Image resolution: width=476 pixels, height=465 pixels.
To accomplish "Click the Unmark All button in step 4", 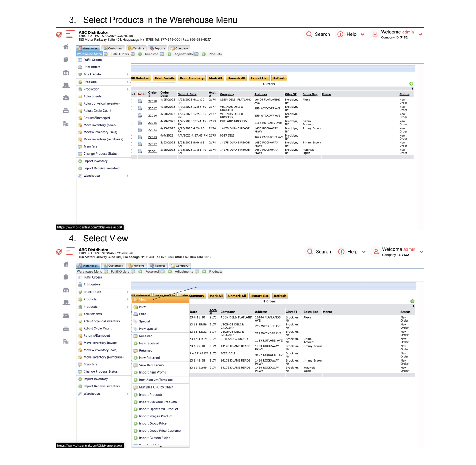I will click(x=237, y=296).
